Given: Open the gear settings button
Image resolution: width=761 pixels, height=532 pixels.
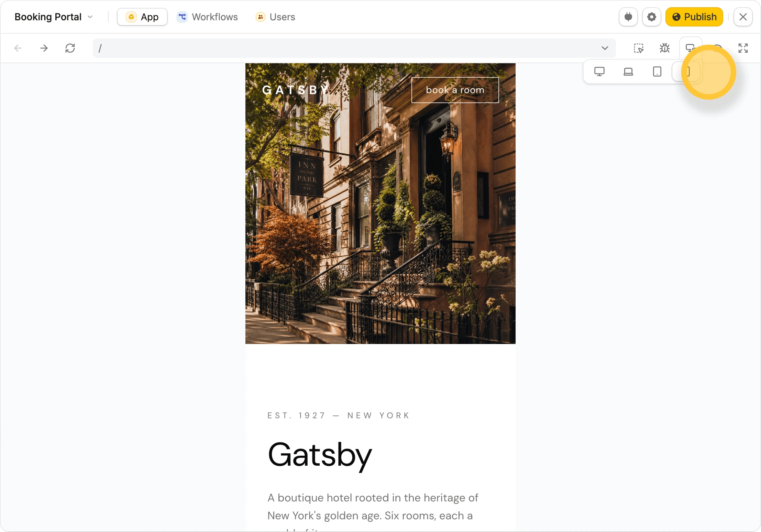Looking at the screenshot, I should click(652, 17).
